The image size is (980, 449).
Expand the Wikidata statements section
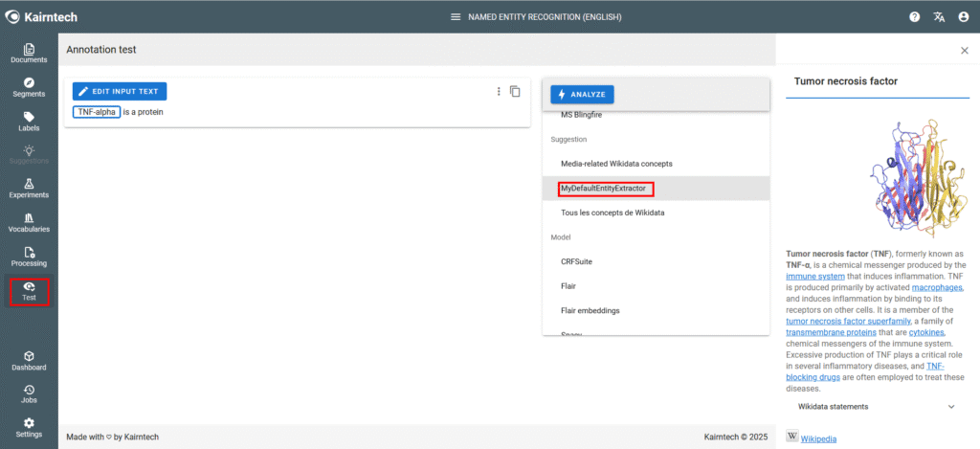(950, 406)
